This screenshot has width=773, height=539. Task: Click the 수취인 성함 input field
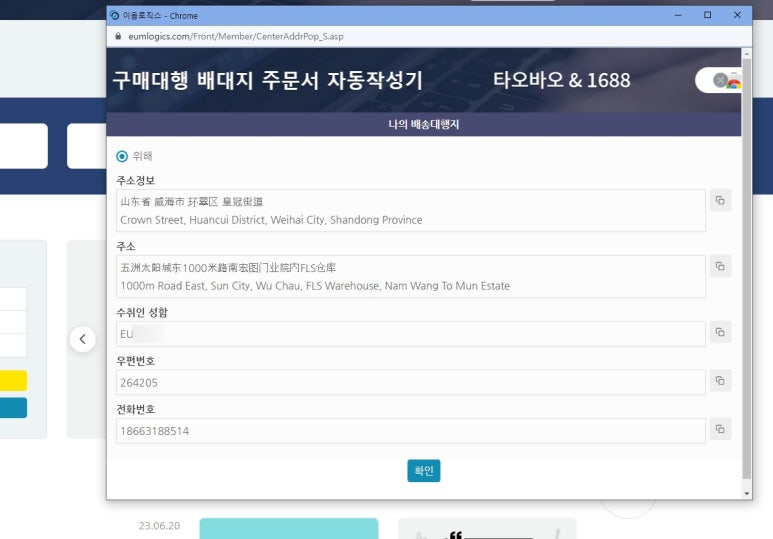pos(411,334)
